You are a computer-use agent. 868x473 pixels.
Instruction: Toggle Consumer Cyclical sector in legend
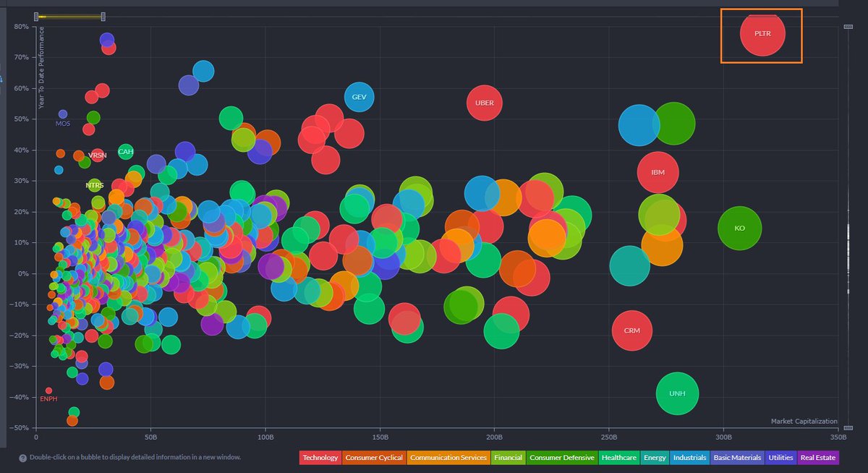(x=374, y=458)
